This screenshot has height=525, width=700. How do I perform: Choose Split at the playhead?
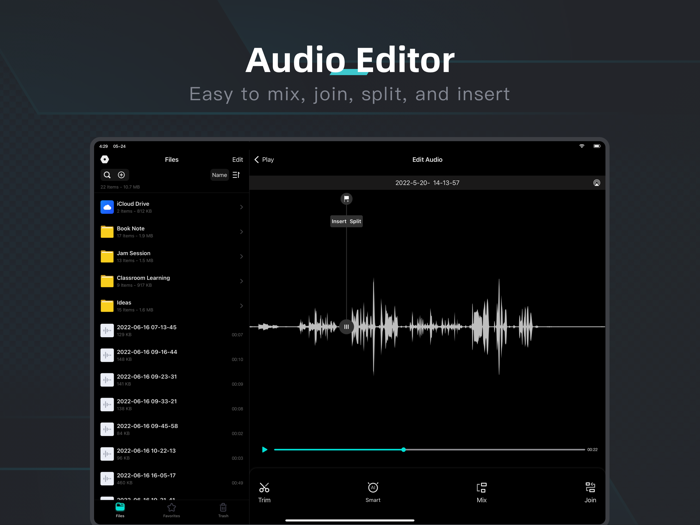pos(355,221)
